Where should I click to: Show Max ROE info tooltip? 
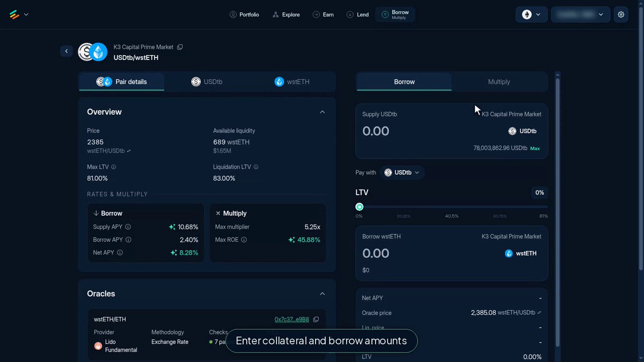244,240
